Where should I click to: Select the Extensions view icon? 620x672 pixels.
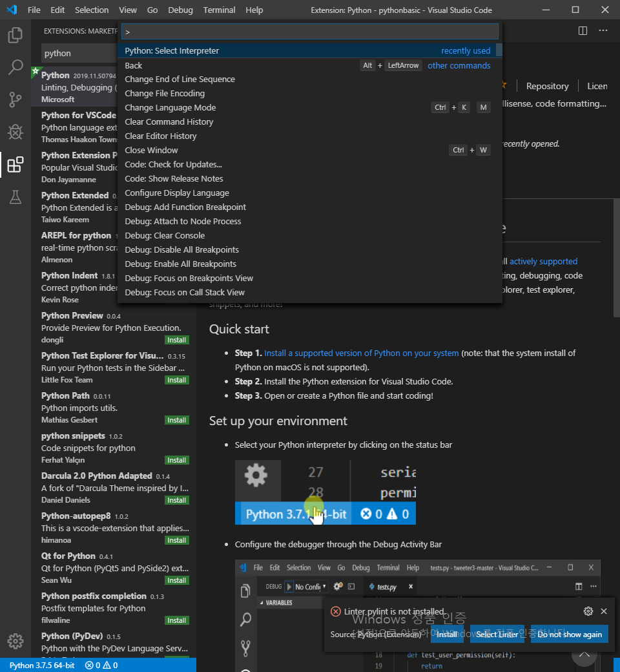click(15, 165)
